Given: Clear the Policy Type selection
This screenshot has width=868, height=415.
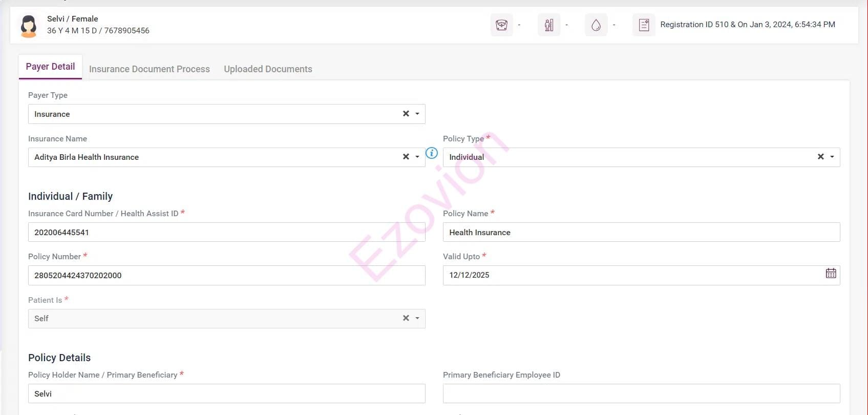Looking at the screenshot, I should click(x=820, y=157).
